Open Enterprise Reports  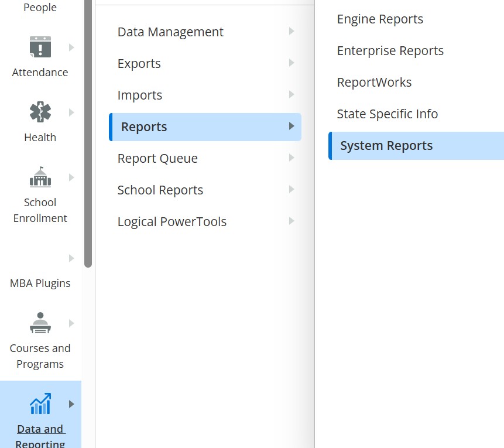[390, 51]
